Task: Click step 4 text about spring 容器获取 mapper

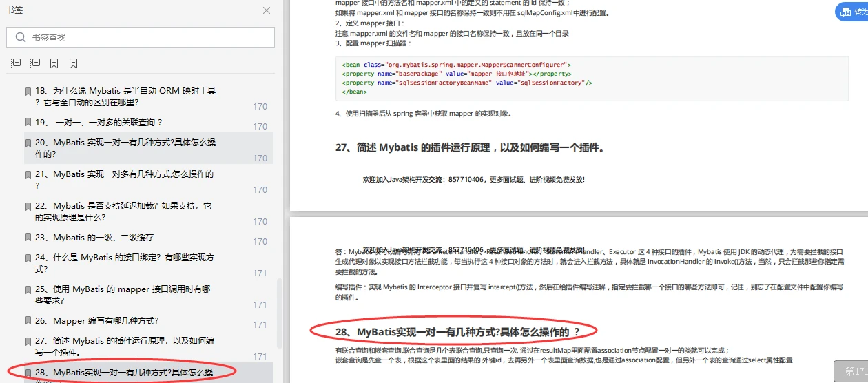Action: 424,114
